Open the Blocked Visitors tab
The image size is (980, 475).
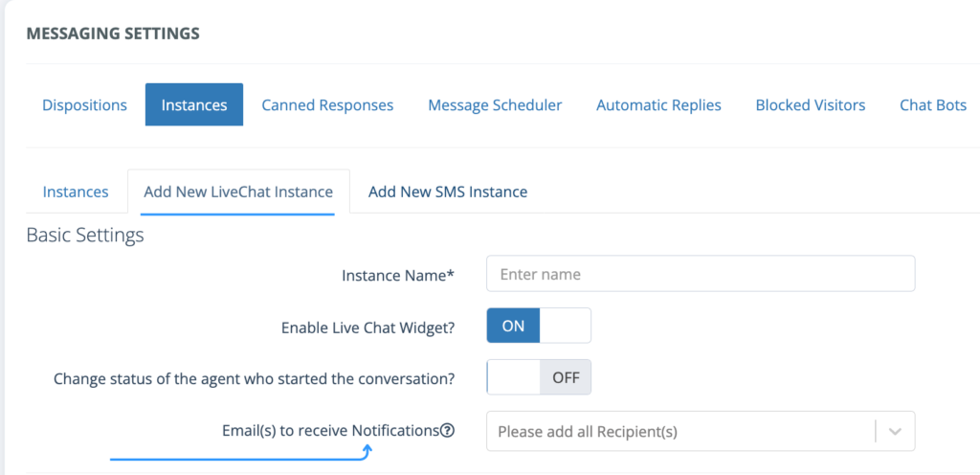click(x=811, y=105)
